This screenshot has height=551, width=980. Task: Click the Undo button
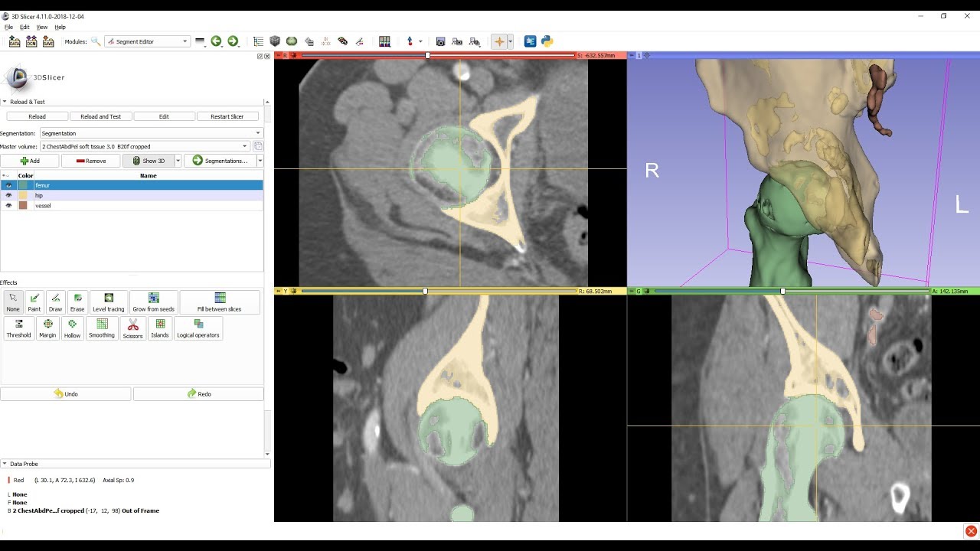(66, 393)
